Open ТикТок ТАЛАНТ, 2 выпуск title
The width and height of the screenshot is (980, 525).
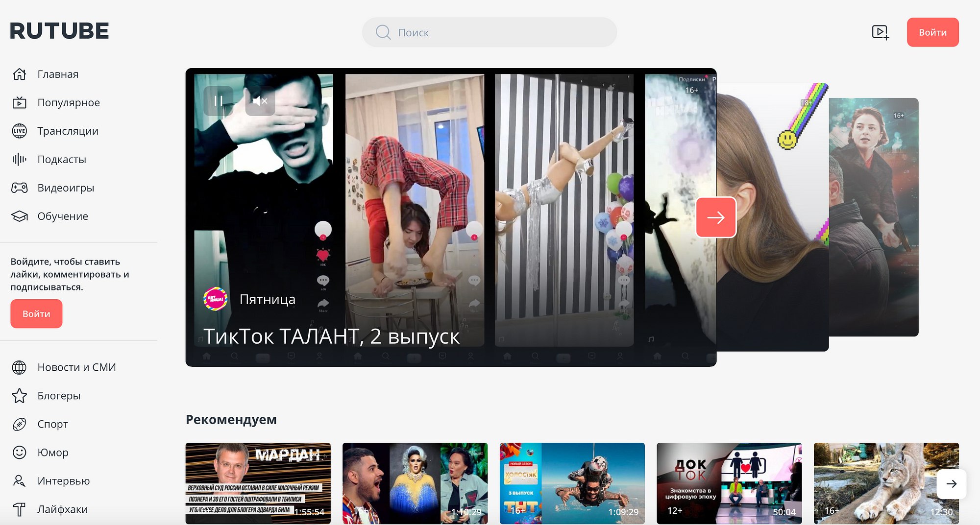coord(331,336)
